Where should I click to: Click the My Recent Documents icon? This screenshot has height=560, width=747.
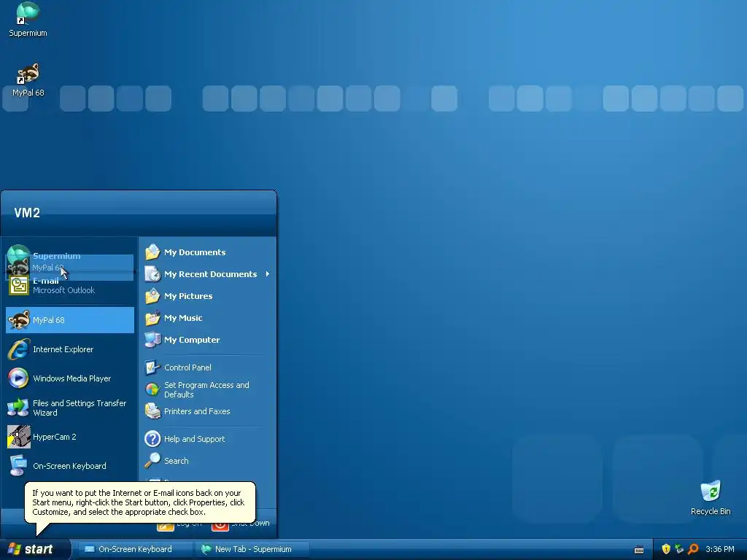152,274
